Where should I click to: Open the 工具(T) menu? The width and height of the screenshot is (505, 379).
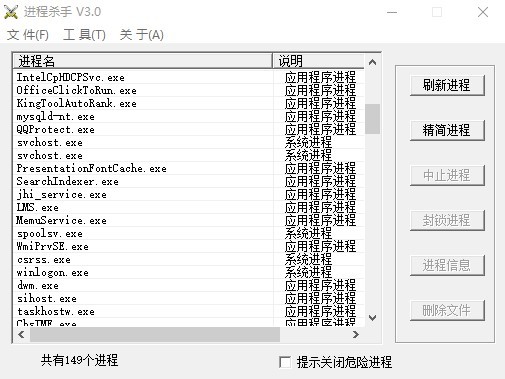tap(84, 35)
